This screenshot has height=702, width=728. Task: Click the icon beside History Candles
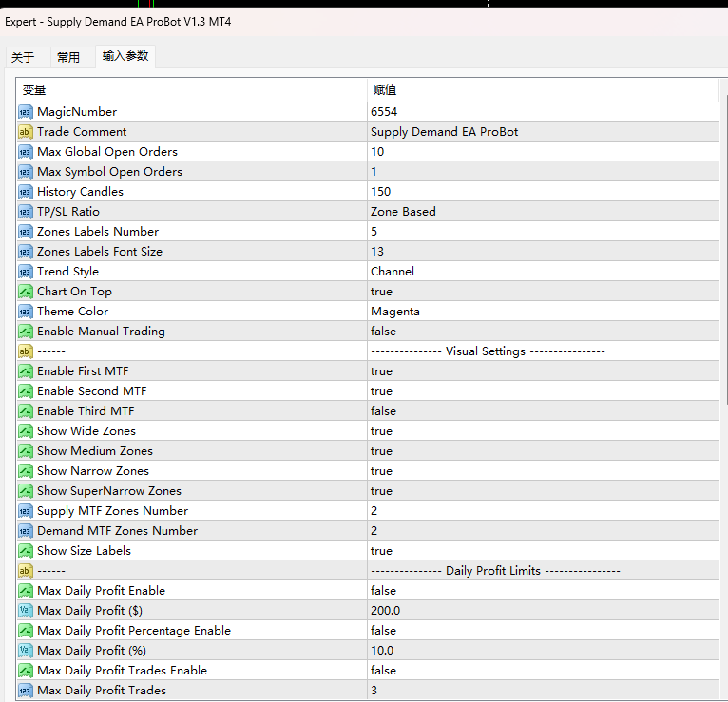click(x=26, y=192)
